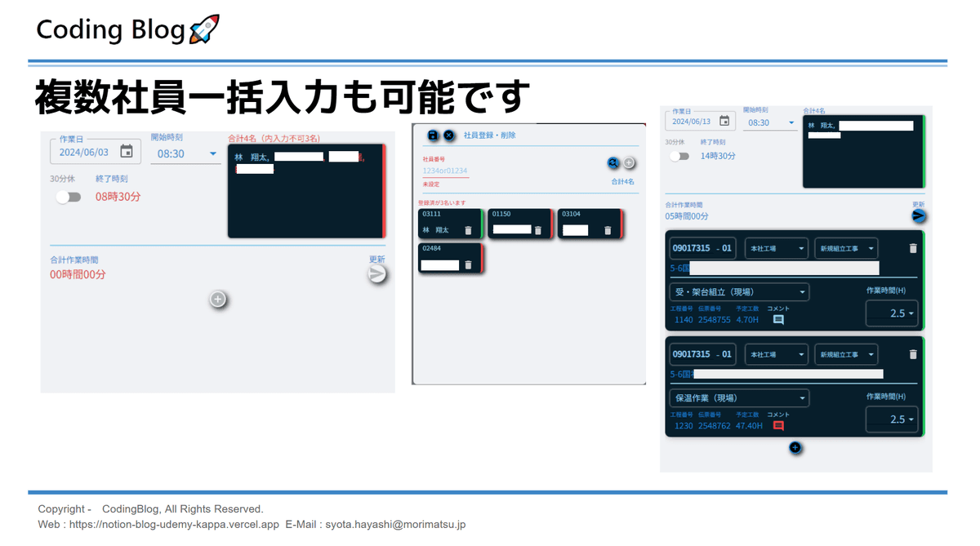Viewport: 980px width, 546px height.
Task: Click the black plus icon to add work entry
Action: click(x=795, y=447)
